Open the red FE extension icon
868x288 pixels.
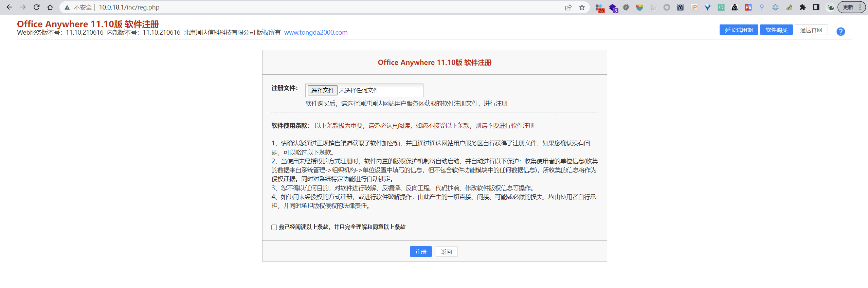pyautogui.click(x=748, y=7)
